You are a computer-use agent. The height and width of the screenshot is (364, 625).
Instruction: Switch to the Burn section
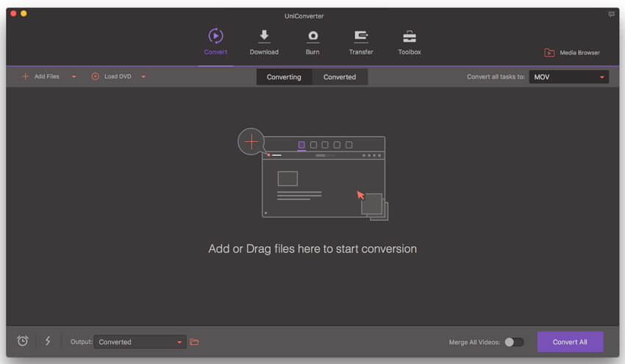[x=312, y=37]
